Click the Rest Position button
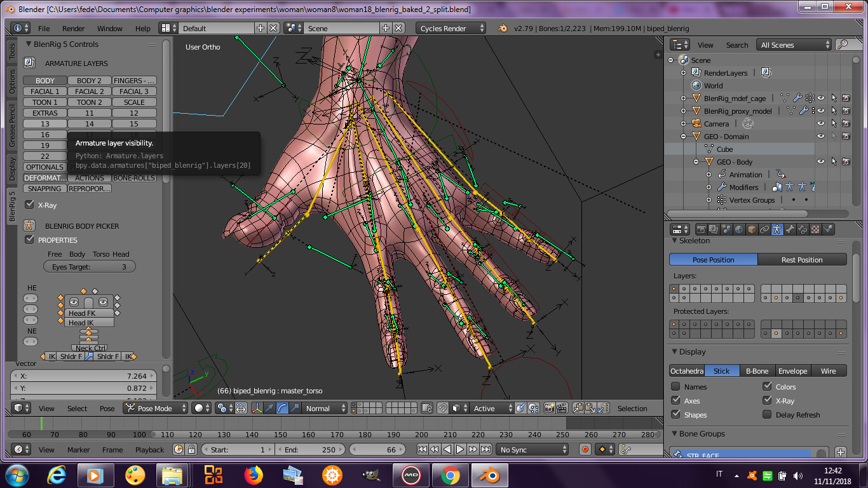The height and width of the screenshot is (488, 868). pyautogui.click(x=802, y=259)
